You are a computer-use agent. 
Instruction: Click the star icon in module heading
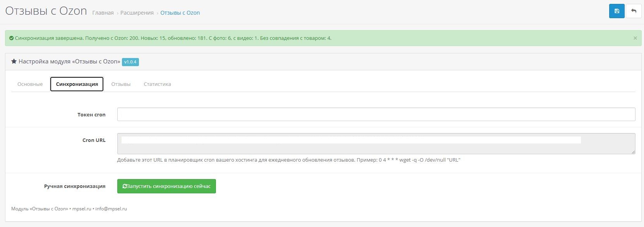click(14, 61)
